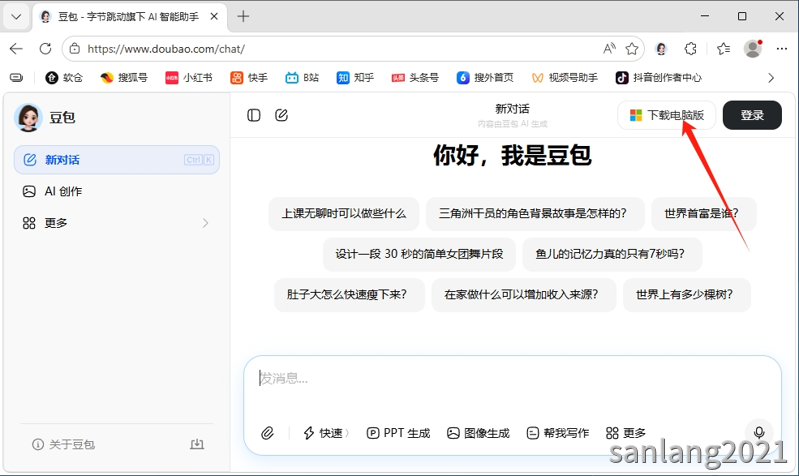Click the paperclip attachment icon
Screen dimensions: 799x476
[268, 433]
